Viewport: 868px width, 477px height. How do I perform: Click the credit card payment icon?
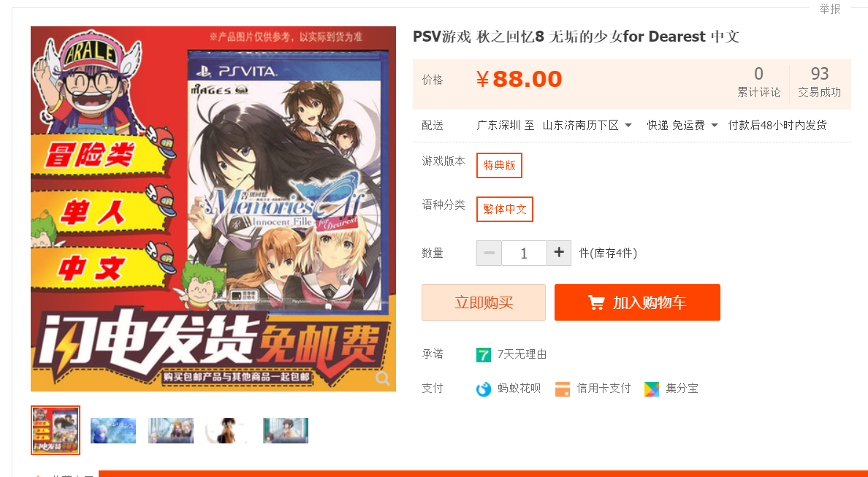(x=563, y=389)
